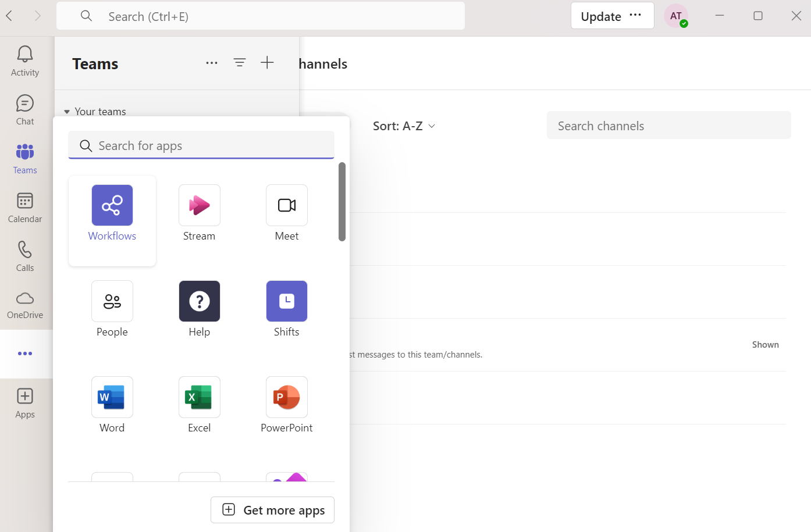Select the Teams icon in sidebar

pos(25,159)
